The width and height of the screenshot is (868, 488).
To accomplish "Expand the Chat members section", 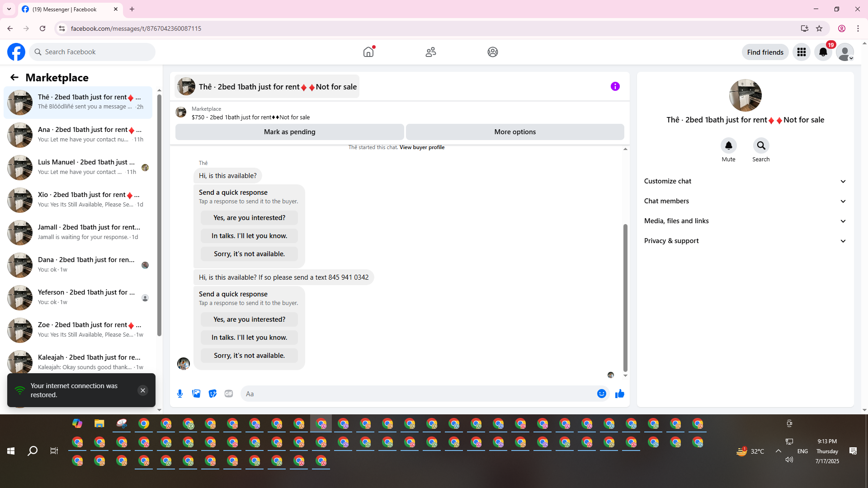I will [745, 201].
